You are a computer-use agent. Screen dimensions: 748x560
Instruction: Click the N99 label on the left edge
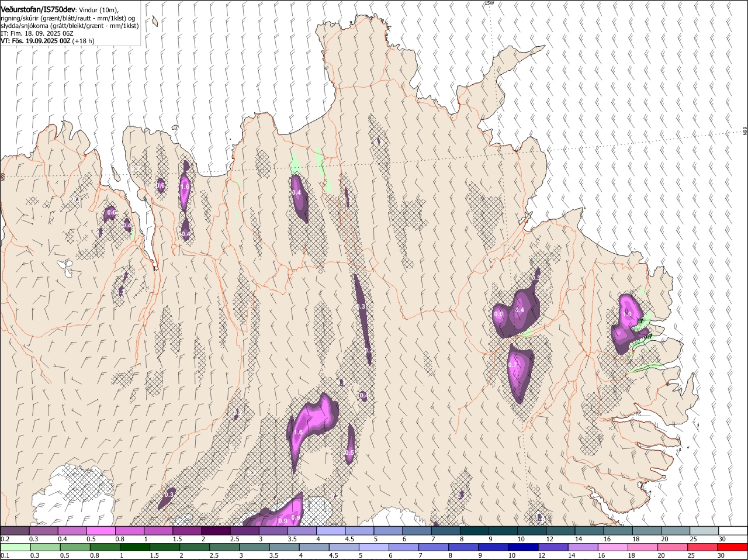click(3, 176)
